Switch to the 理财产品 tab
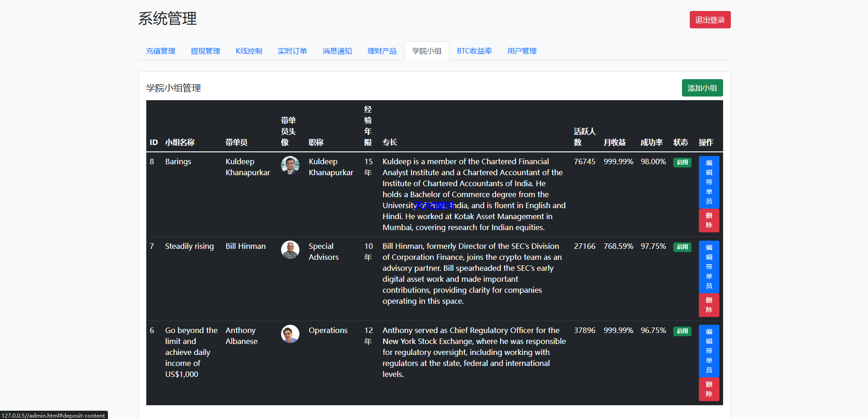Image resolution: width=868 pixels, height=419 pixels. pyautogui.click(x=382, y=51)
